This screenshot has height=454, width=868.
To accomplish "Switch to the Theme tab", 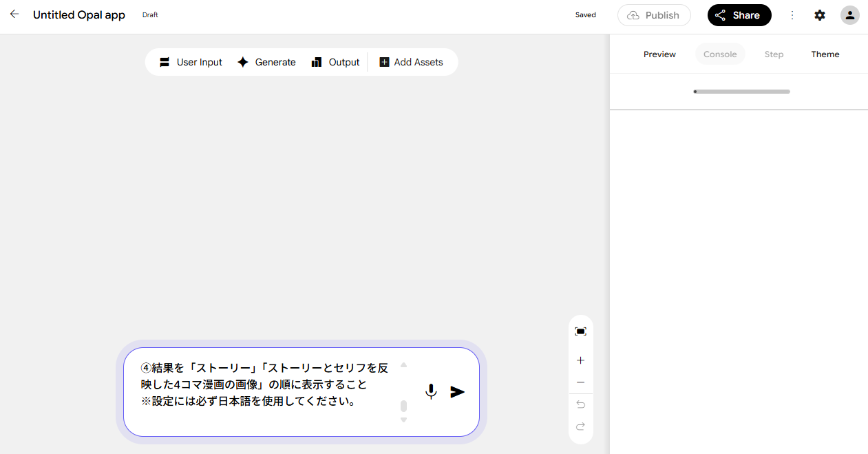I will [x=825, y=54].
